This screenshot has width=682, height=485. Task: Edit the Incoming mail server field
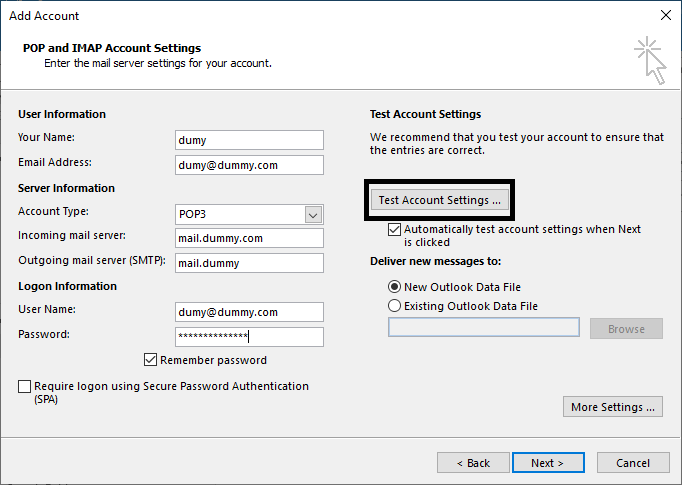249,238
